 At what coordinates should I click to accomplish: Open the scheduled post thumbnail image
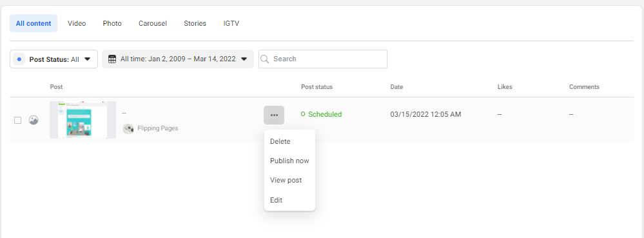pos(83,120)
